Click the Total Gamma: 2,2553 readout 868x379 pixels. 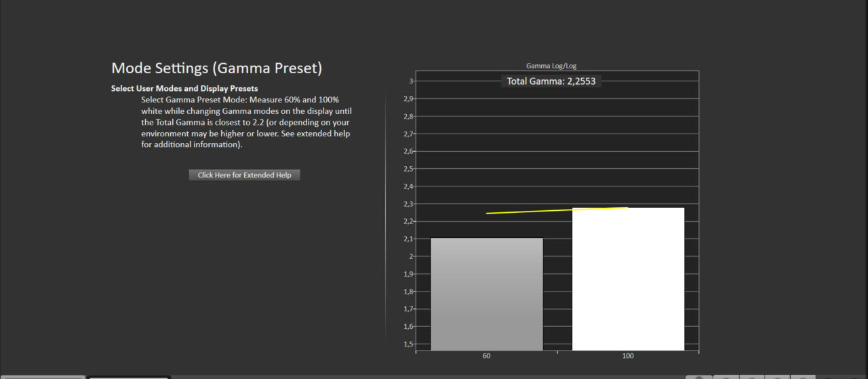pyautogui.click(x=551, y=81)
